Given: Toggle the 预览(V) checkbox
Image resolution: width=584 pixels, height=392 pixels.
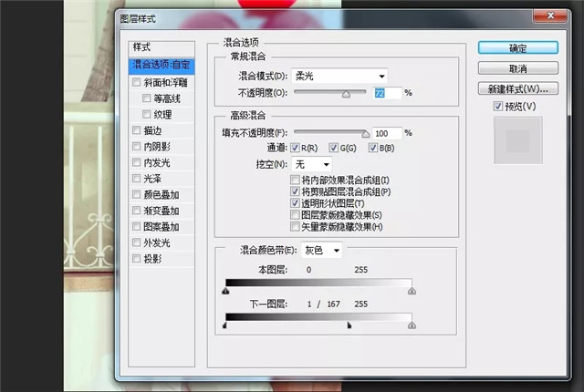Looking at the screenshot, I should (x=498, y=107).
